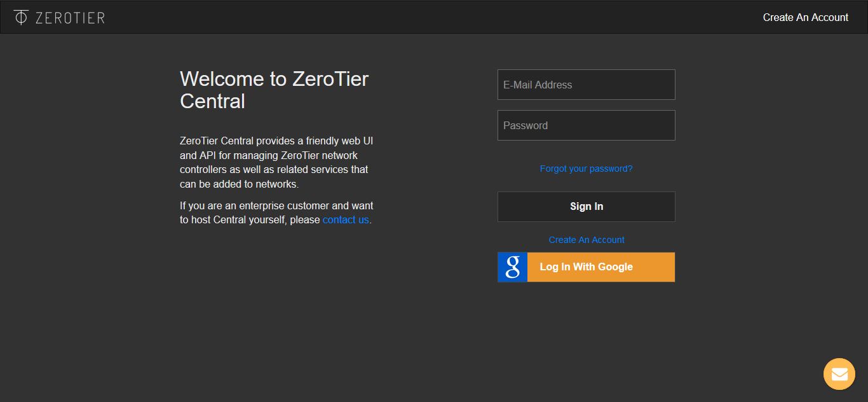The height and width of the screenshot is (402, 868).
Task: Click the envelope icon in the corner
Action: click(x=839, y=374)
